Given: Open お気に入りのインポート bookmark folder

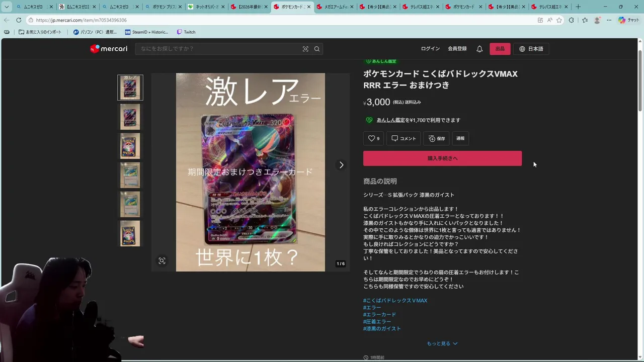Looking at the screenshot, I should click(40, 32).
